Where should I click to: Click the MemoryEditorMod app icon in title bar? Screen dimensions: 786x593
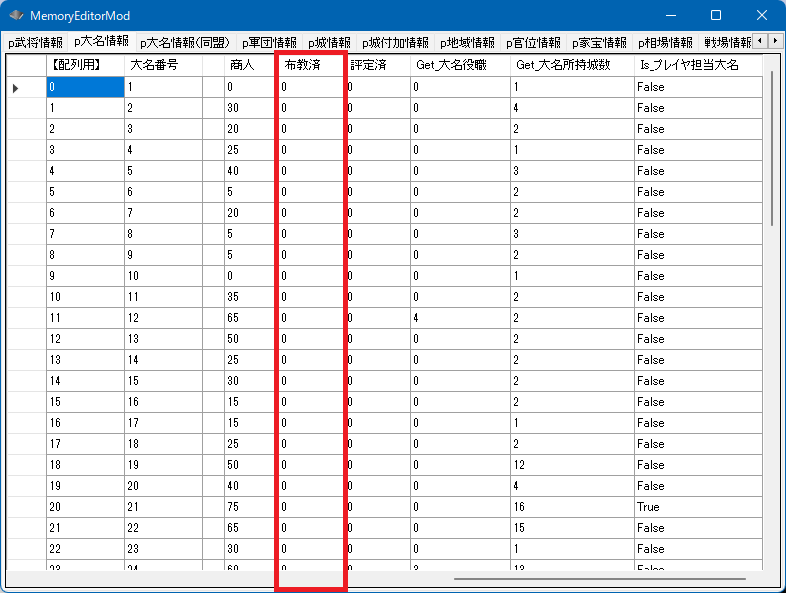16,16
